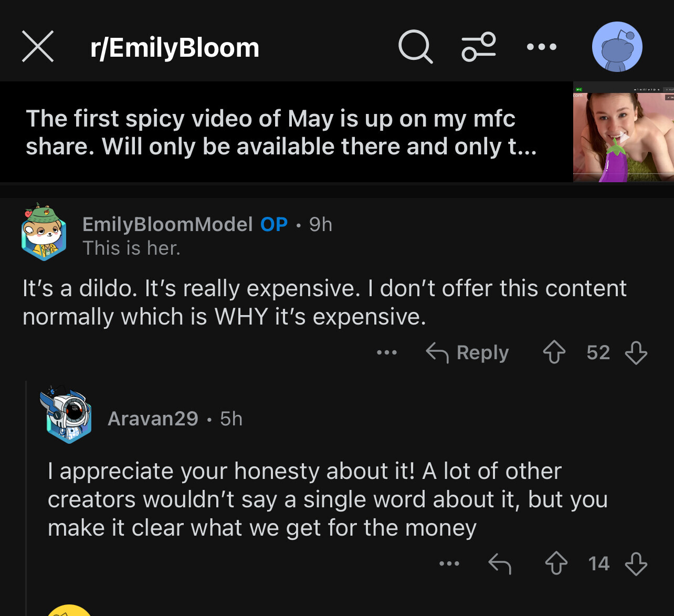This screenshot has height=616, width=674.
Task: Open r/EmilyBloom subreddit title
Action: 175,48
